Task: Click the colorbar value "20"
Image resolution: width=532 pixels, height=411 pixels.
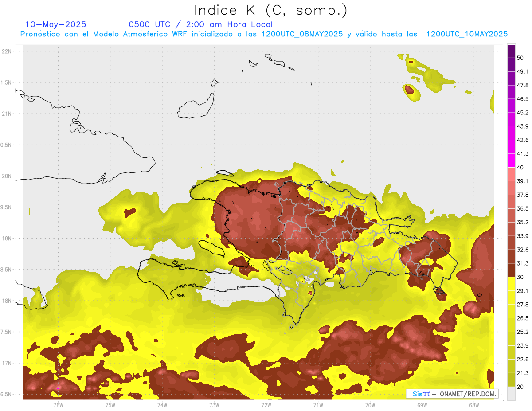Action: point(521,387)
